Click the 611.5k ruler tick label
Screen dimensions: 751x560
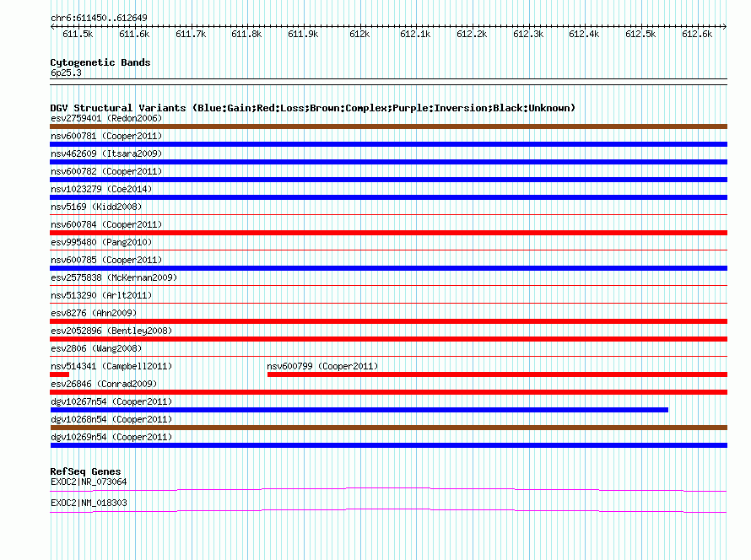click(x=78, y=34)
